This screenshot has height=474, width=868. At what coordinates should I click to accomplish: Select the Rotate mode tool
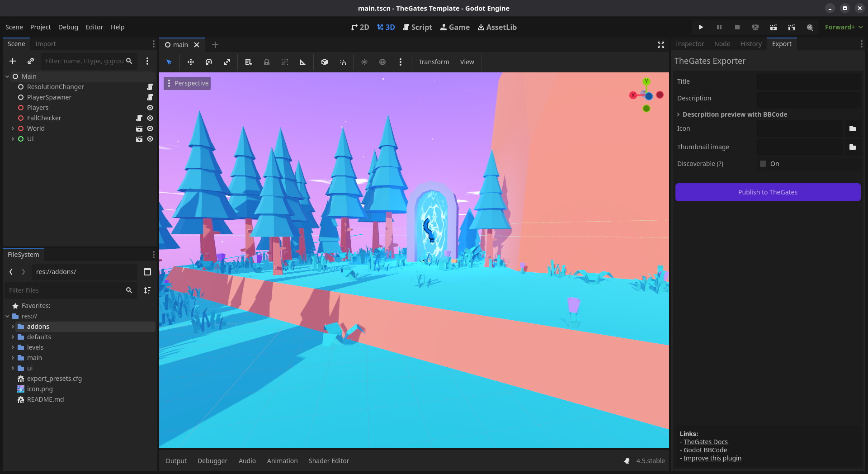click(x=209, y=62)
